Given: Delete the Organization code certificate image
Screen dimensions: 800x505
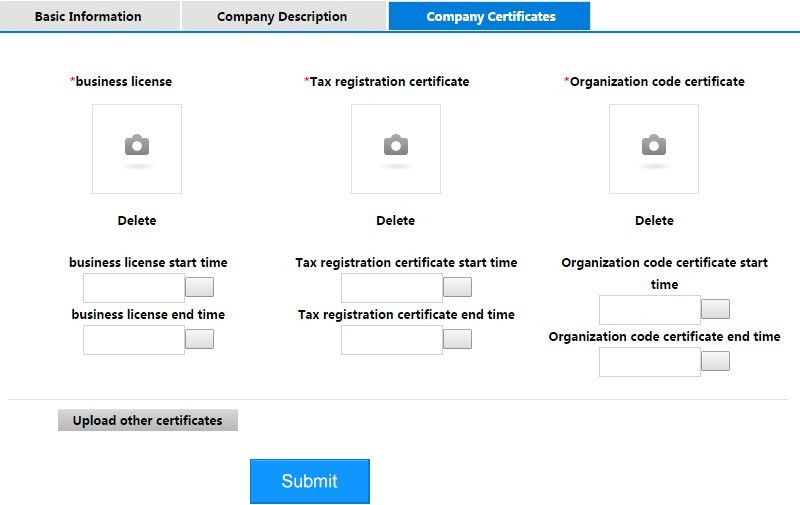Looking at the screenshot, I should click(654, 220).
